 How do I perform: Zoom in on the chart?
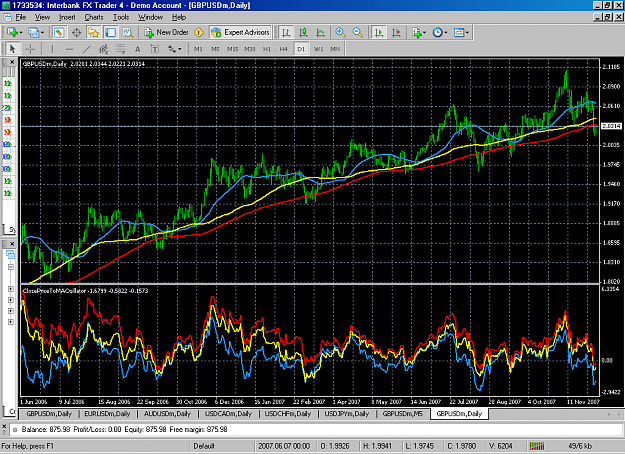pos(340,33)
